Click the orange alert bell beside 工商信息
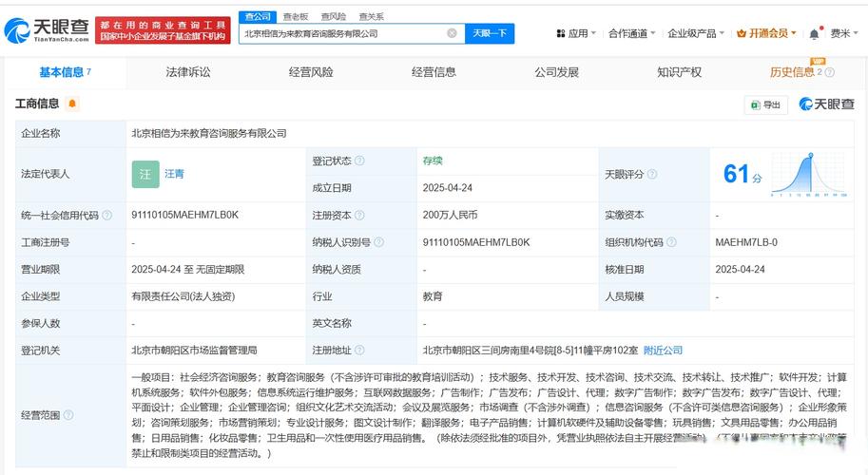 pos(72,104)
